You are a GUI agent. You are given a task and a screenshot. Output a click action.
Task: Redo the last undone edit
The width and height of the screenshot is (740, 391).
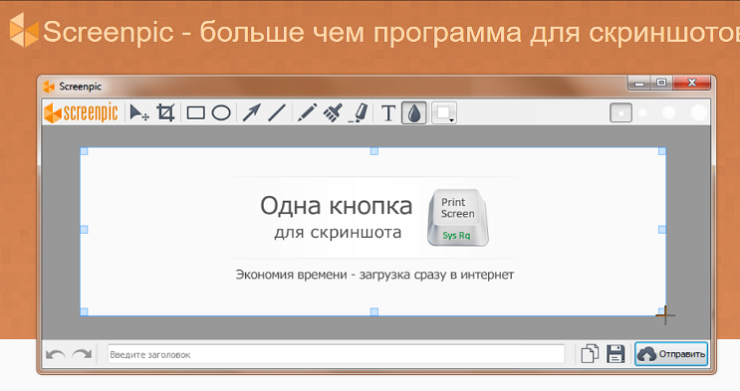point(82,354)
